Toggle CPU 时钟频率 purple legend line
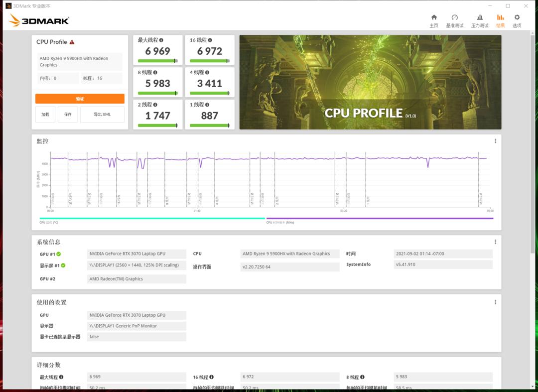The height and width of the screenshot is (392, 538). pyautogui.click(x=380, y=219)
